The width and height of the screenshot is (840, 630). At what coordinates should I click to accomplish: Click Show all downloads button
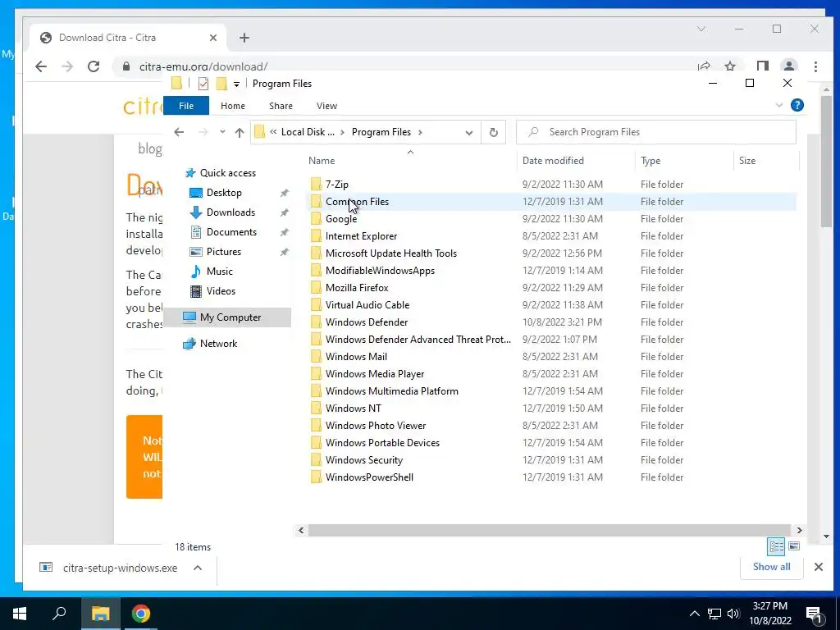pyautogui.click(x=771, y=567)
